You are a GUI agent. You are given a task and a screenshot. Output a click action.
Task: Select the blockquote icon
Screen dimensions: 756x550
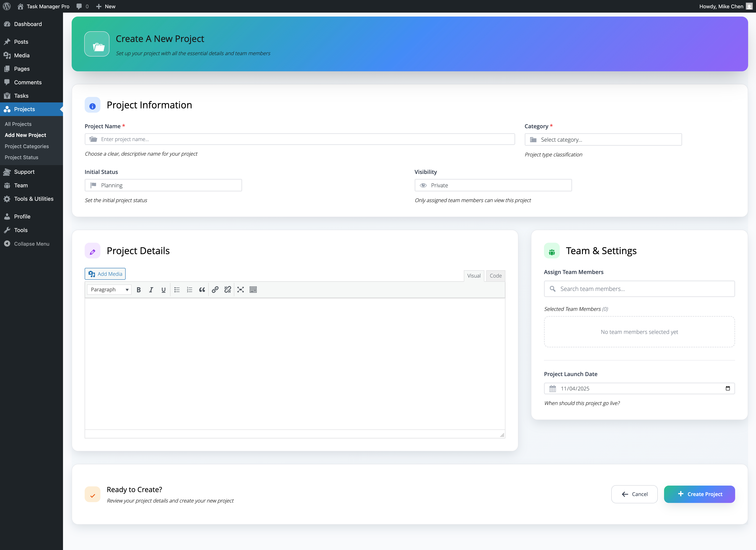[202, 290]
